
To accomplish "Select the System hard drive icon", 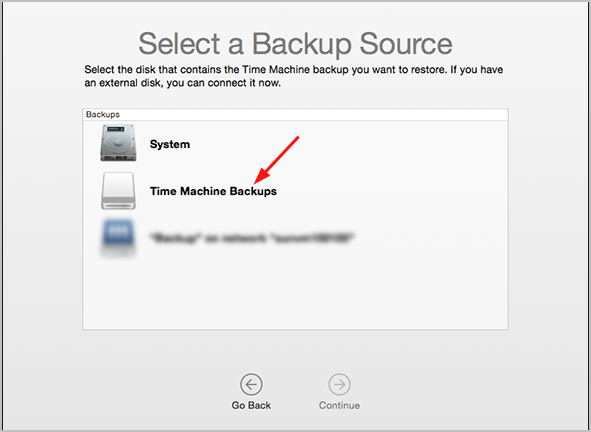I will 118,143.
